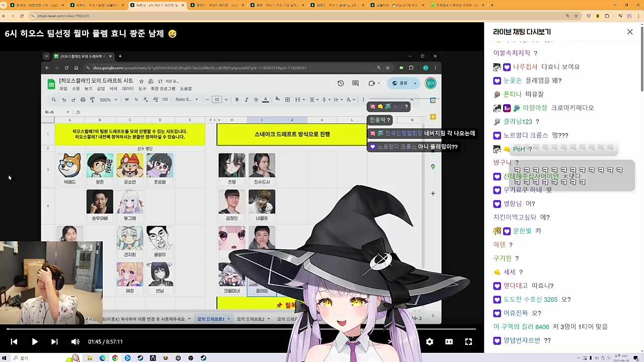Screen dimensions: 644x362
Task: Open the 보기 menu in Sheets
Action: click(x=88, y=89)
